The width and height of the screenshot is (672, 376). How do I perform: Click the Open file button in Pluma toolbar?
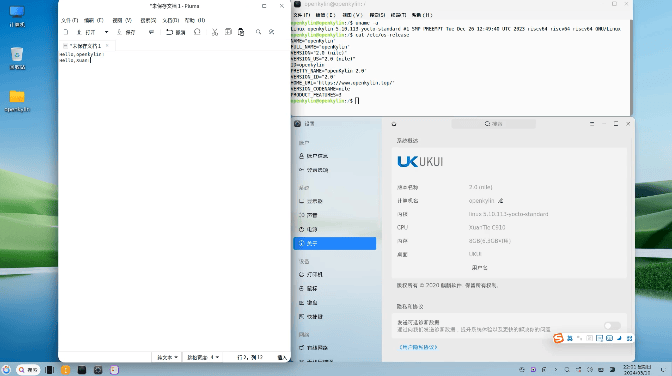pos(86,32)
